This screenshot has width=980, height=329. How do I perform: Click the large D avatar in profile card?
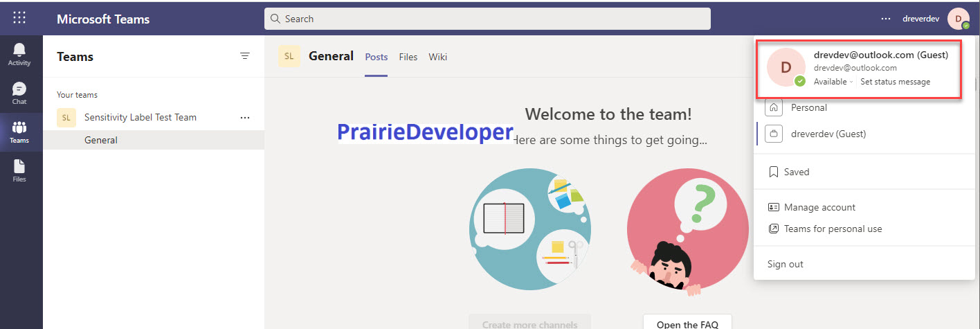pos(786,68)
